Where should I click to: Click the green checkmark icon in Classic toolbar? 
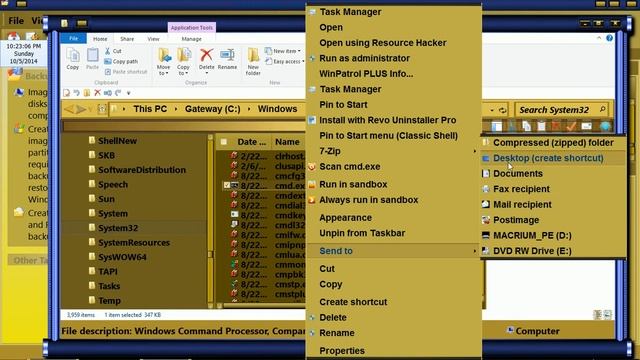tap(571, 126)
